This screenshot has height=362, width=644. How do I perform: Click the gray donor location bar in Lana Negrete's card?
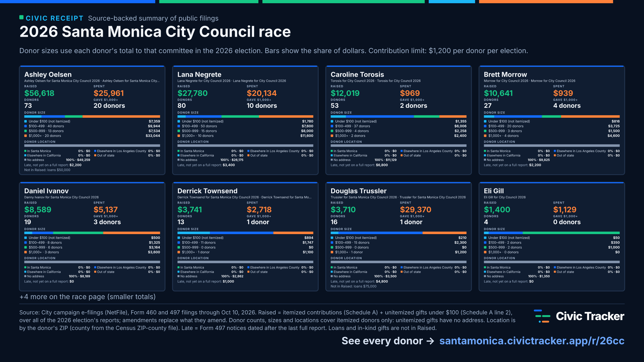coord(245,146)
